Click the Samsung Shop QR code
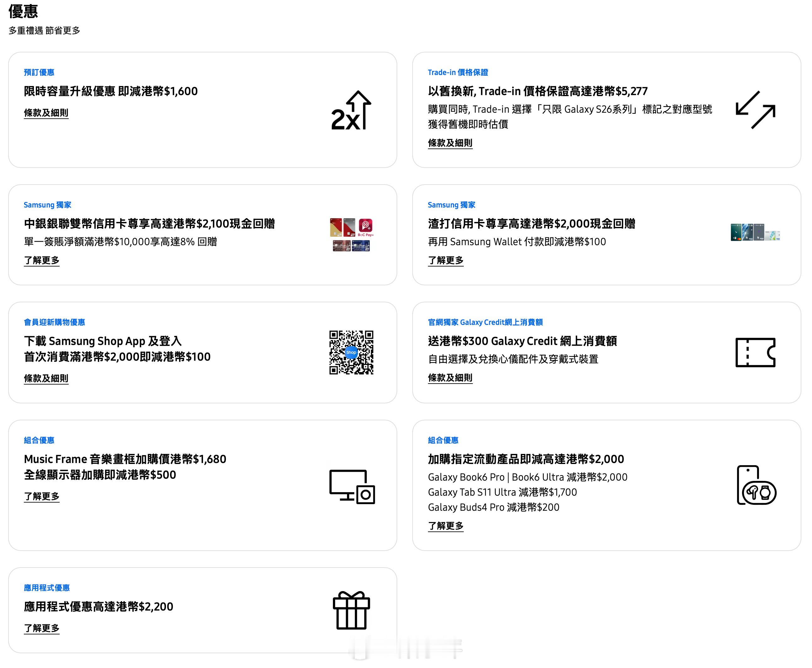Screen dimensions: 812x668 pos(351,353)
